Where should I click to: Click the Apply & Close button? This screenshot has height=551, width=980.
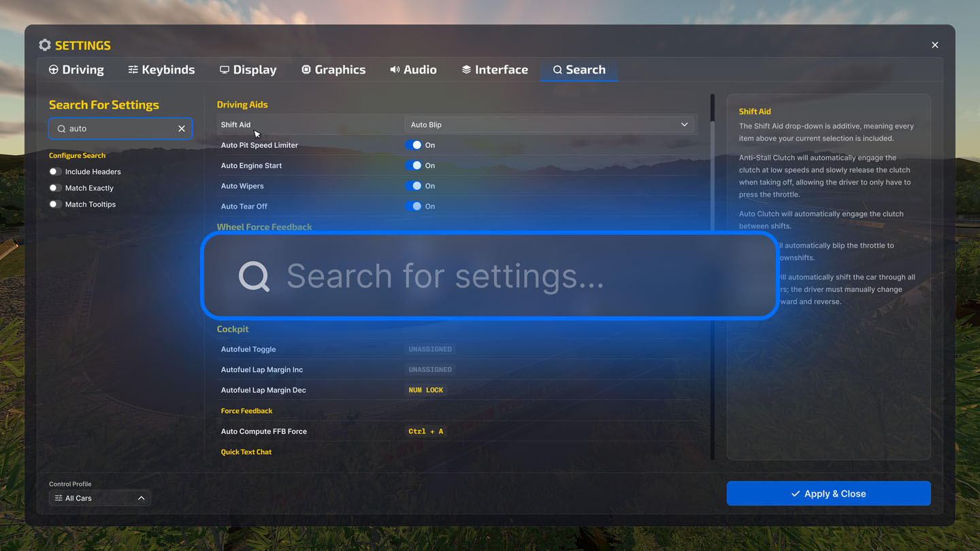[828, 494]
